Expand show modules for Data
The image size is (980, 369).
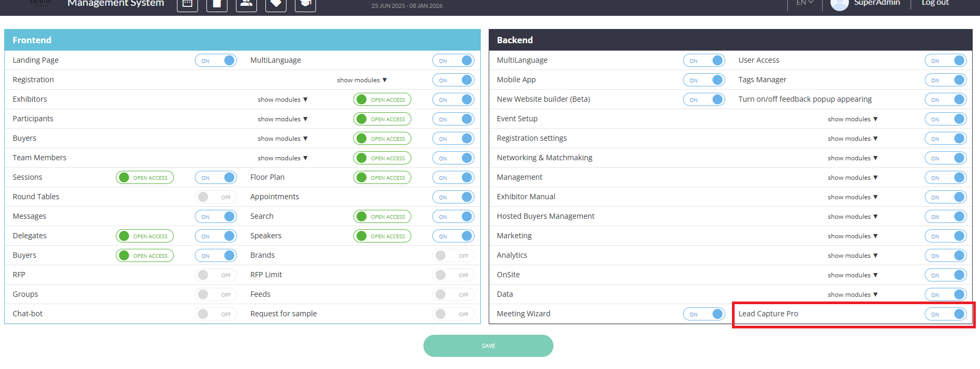tap(853, 295)
